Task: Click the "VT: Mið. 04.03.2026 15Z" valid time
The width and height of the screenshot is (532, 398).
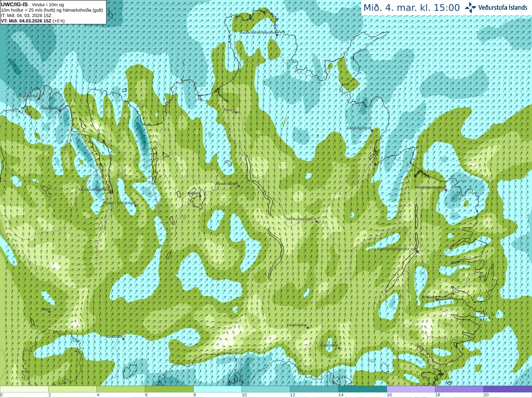Action: pos(26,21)
